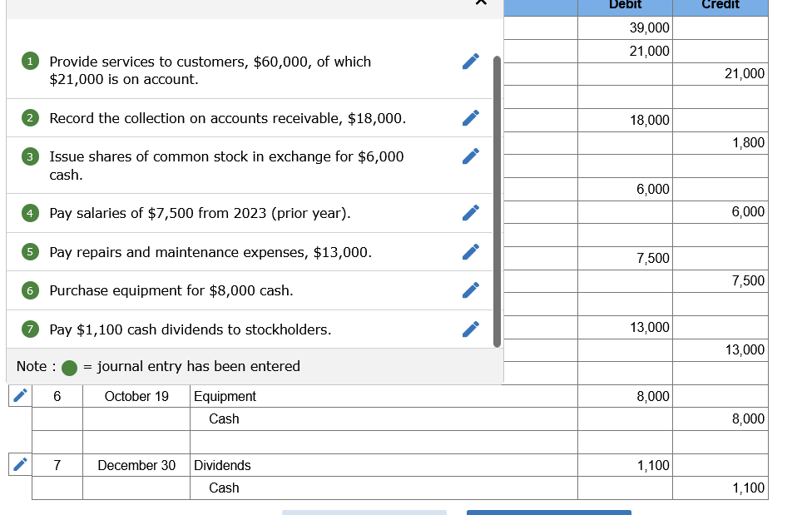Image resolution: width=812 pixels, height=515 pixels.
Task: Click the December 30 date cell
Action: (136, 465)
